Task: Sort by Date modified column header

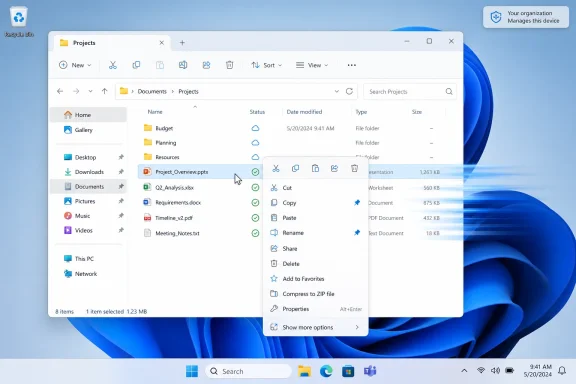Action: (304, 112)
